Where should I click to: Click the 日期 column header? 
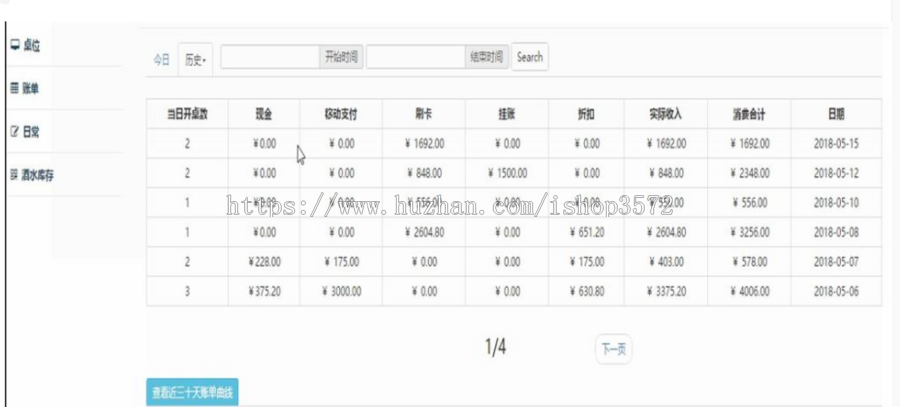click(x=836, y=114)
